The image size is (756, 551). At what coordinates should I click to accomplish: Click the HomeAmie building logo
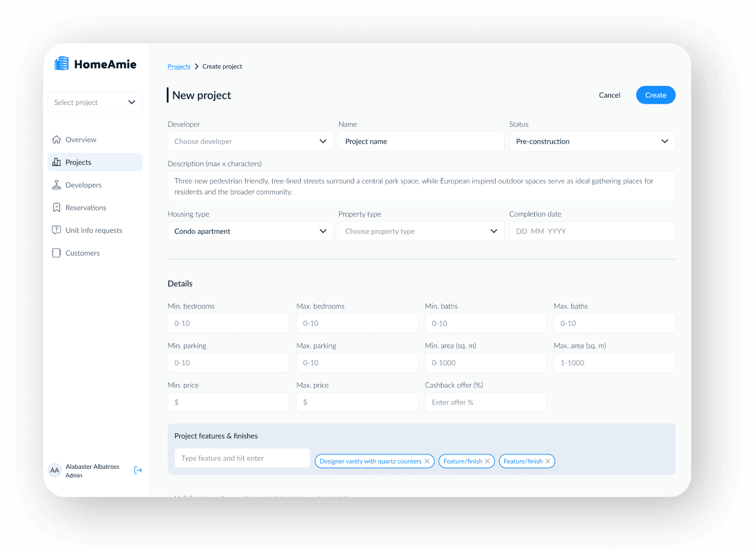point(61,63)
